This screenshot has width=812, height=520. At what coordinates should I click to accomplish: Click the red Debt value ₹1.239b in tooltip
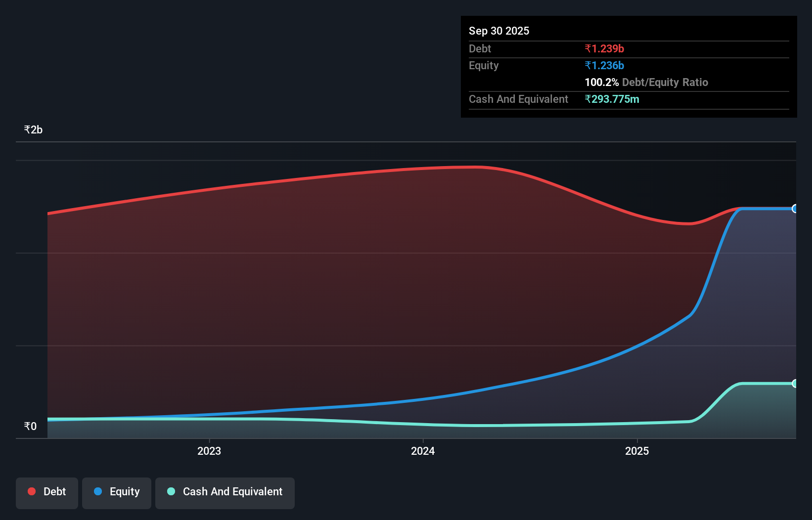coord(604,48)
